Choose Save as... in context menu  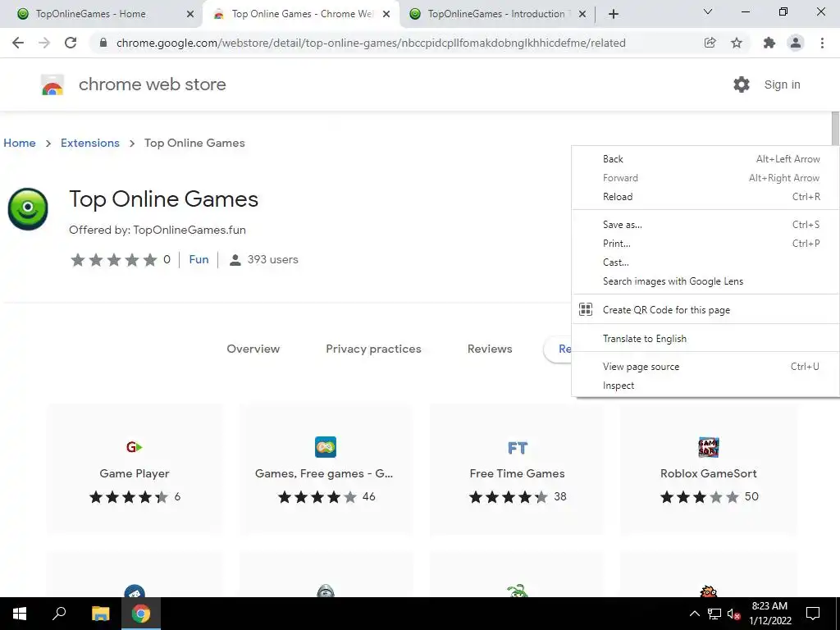point(705,225)
